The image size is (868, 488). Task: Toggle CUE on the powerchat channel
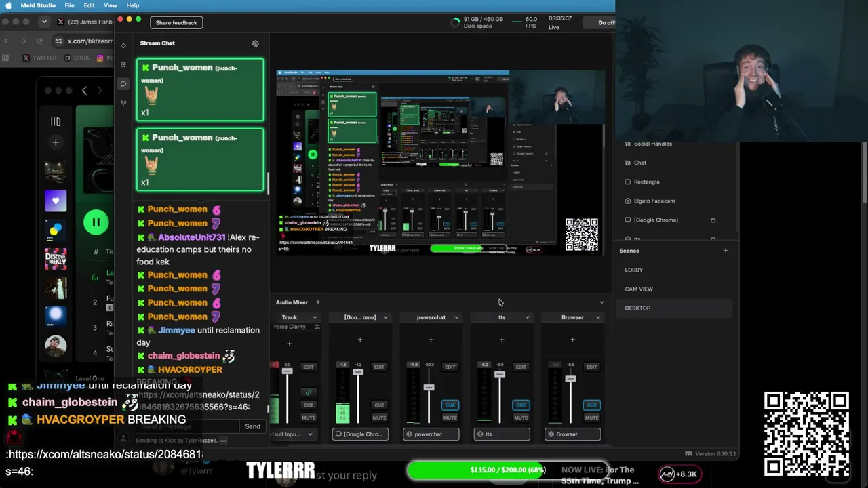(x=450, y=405)
